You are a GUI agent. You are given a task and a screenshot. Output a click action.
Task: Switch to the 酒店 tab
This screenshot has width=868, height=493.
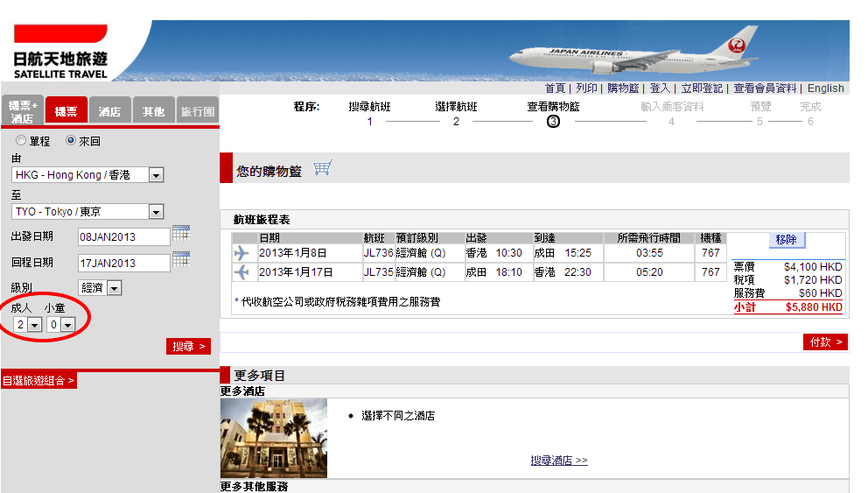pos(109,112)
